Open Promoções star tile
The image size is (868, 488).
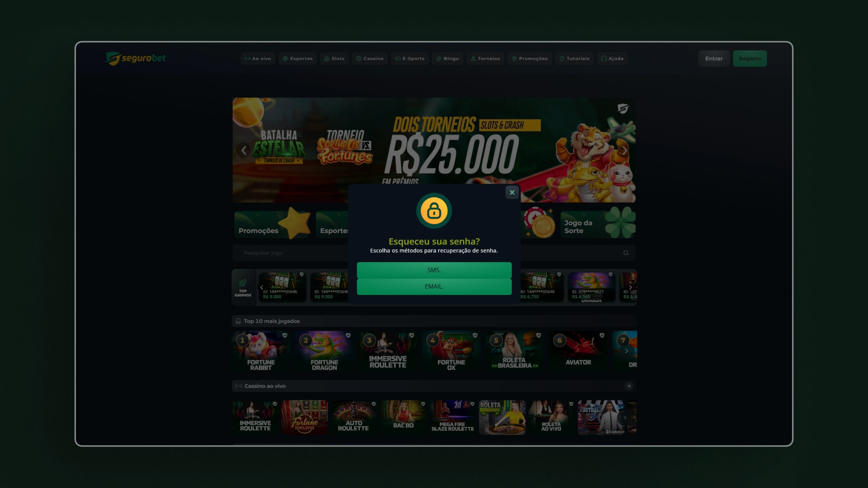(x=273, y=223)
